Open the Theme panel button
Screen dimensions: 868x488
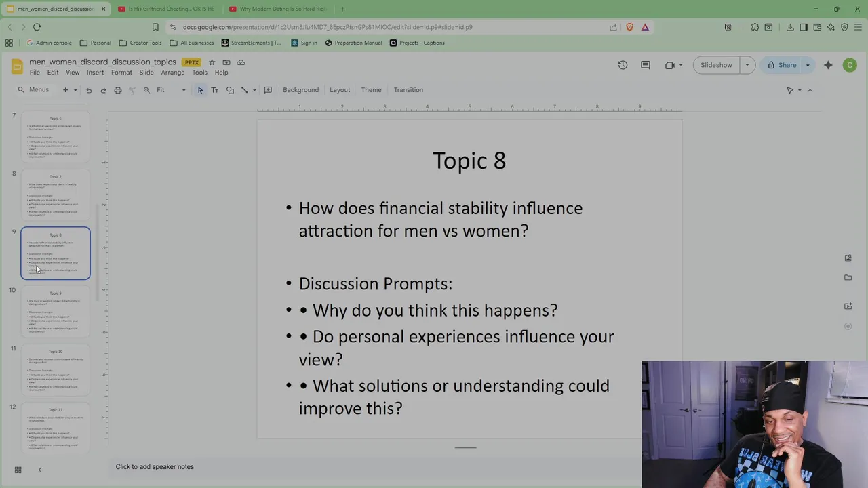tap(371, 90)
